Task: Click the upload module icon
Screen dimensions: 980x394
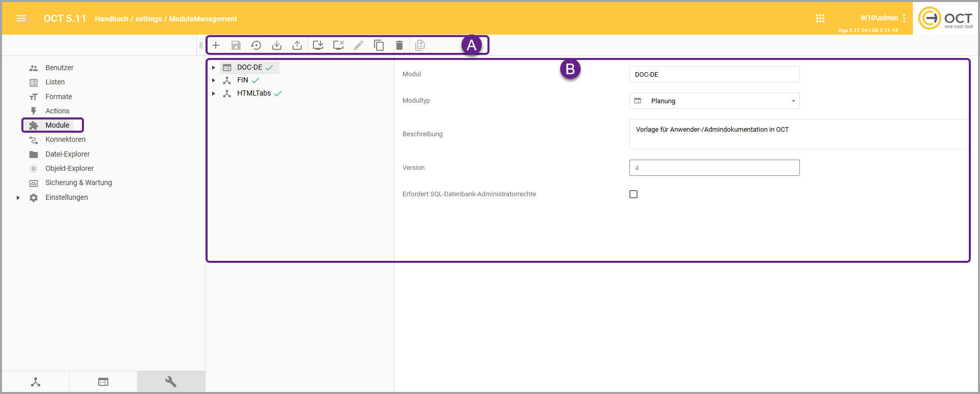Action: pyautogui.click(x=297, y=45)
